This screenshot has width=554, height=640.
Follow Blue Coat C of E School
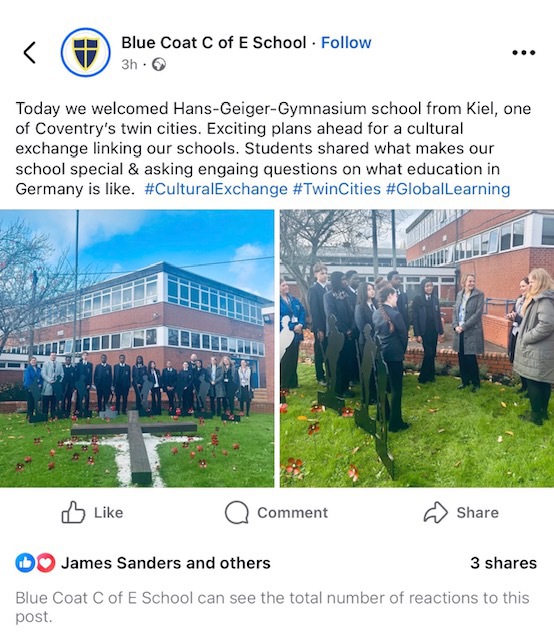[346, 42]
